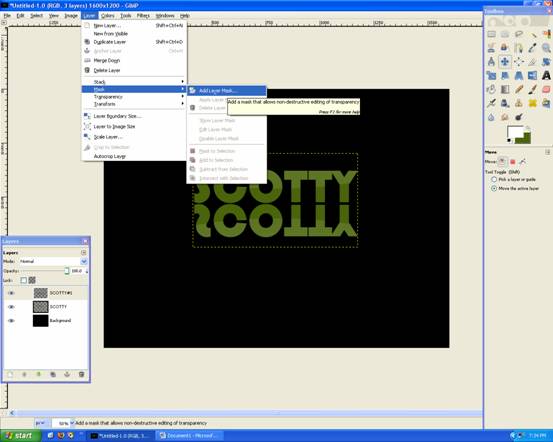The height and width of the screenshot is (442, 553).
Task: Select the Pencil tool
Action: pos(518,89)
